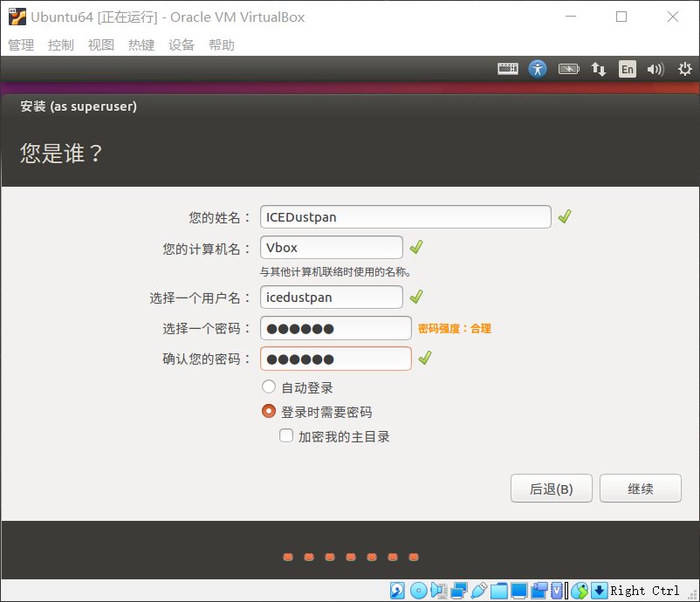Image resolution: width=700 pixels, height=602 pixels.
Task: Minimize the VirtualBox window
Action: click(571, 17)
